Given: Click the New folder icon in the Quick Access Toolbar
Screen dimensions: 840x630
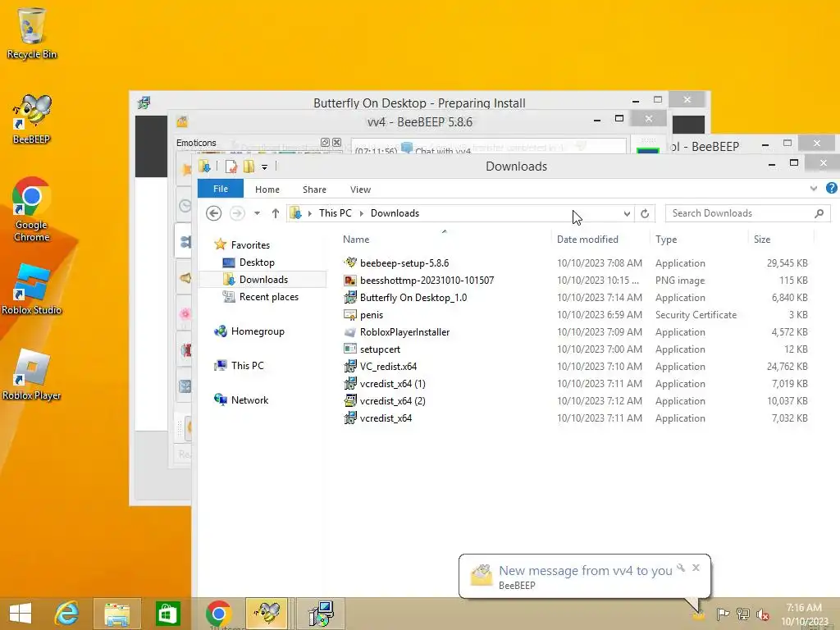Looking at the screenshot, I should [249, 167].
